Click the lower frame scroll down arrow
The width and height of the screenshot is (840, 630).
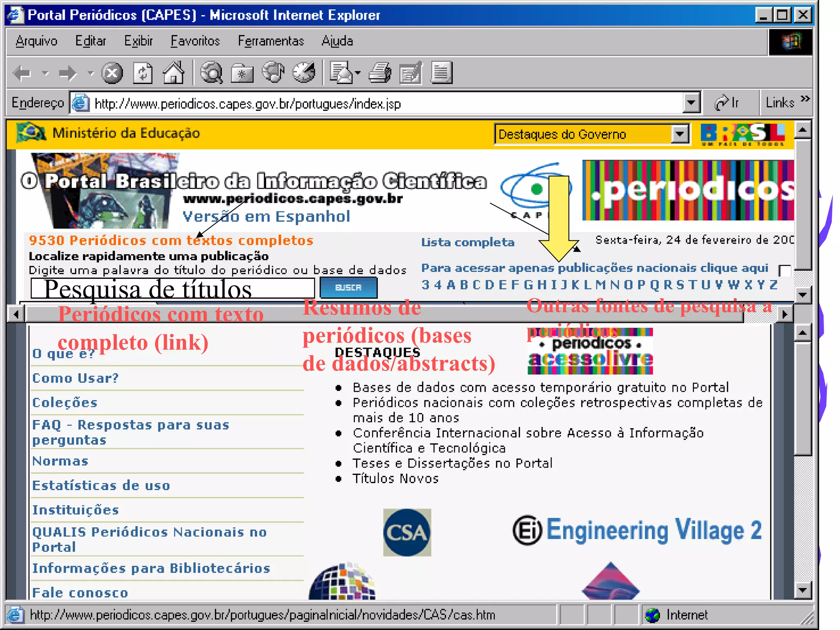pos(803,591)
